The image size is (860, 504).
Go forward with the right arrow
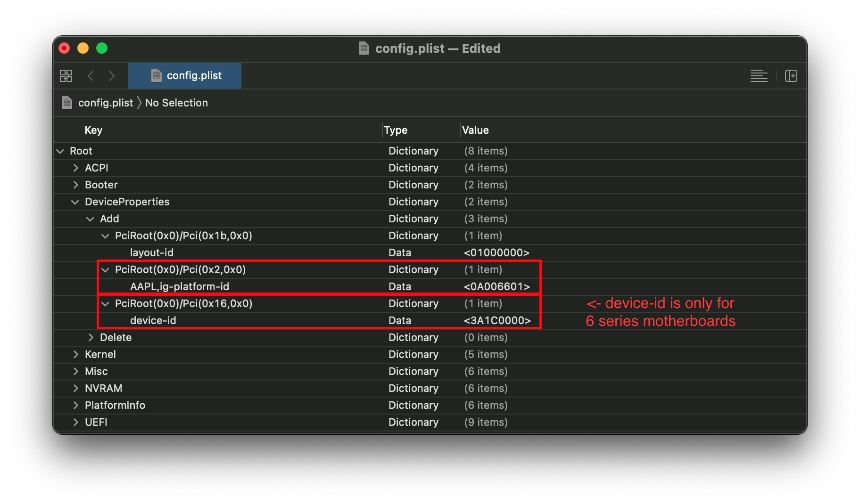tap(112, 76)
